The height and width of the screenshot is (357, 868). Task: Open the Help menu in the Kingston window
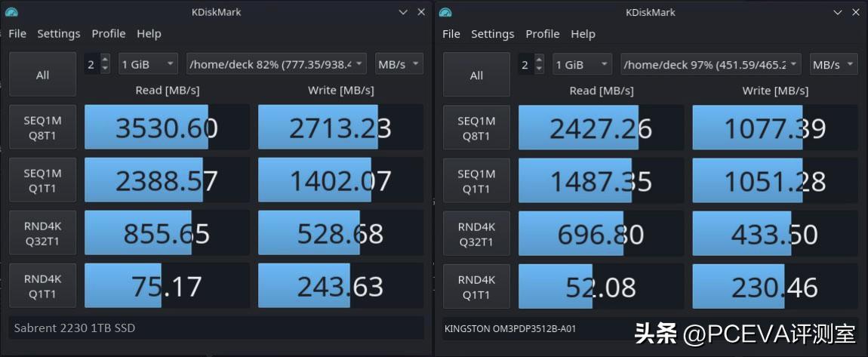coord(583,34)
